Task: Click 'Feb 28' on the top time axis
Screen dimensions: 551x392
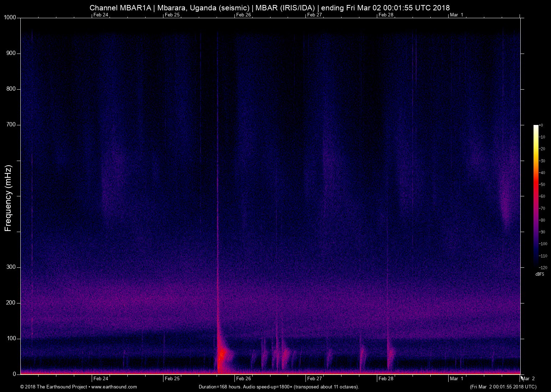Action: [x=386, y=15]
